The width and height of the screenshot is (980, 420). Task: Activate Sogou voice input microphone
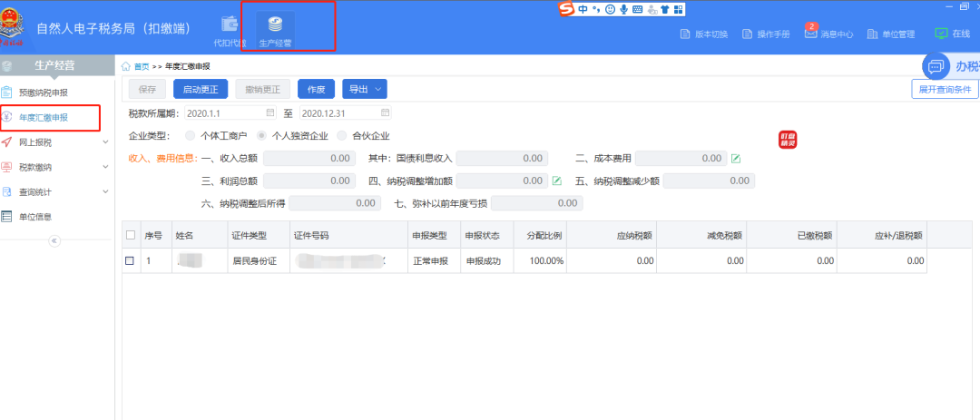[x=623, y=9]
